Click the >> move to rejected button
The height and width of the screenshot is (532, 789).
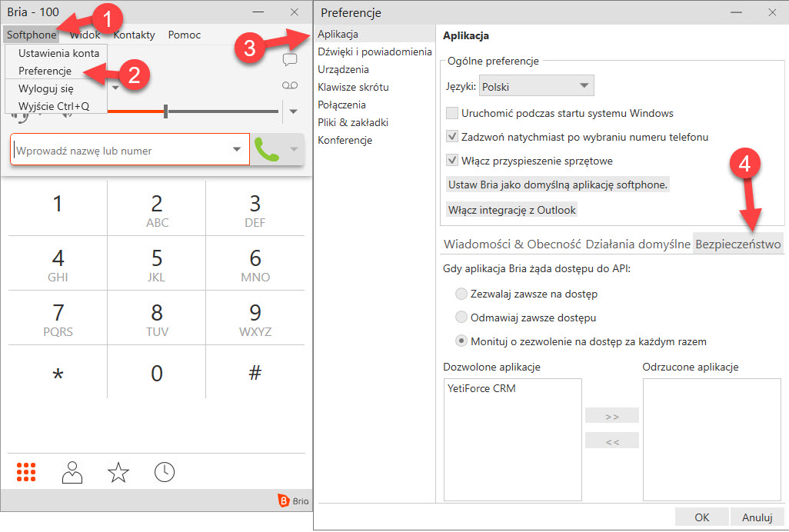pyautogui.click(x=612, y=416)
